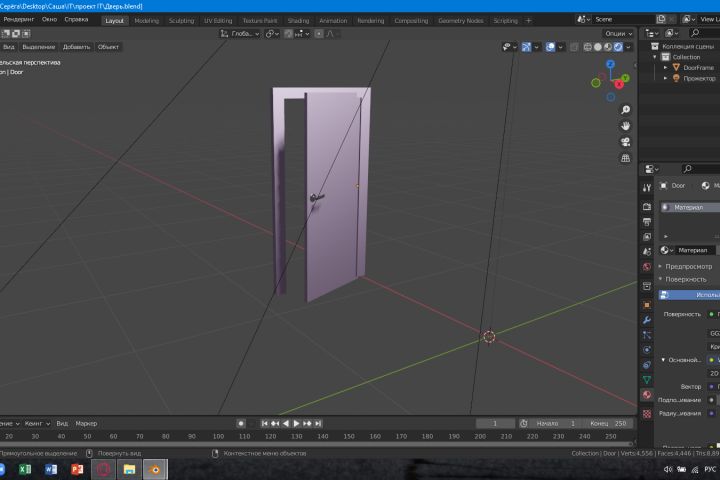Open the Справка menu

pyautogui.click(x=76, y=19)
